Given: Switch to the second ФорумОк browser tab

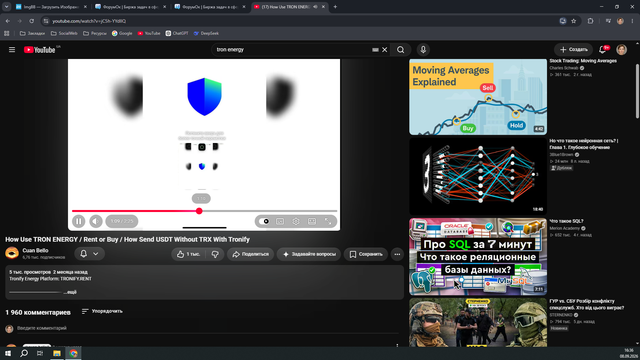Looking at the screenshot, I should pos(130,7).
